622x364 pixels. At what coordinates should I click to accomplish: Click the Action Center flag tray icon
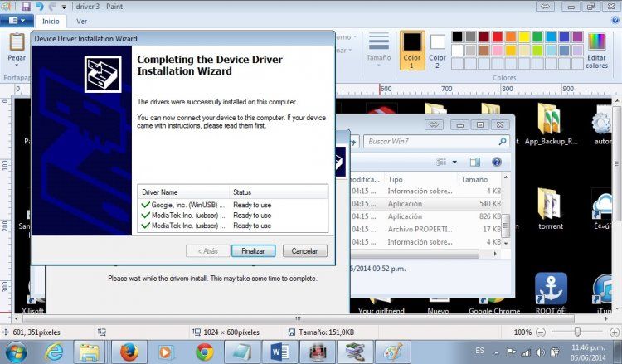pos(512,352)
